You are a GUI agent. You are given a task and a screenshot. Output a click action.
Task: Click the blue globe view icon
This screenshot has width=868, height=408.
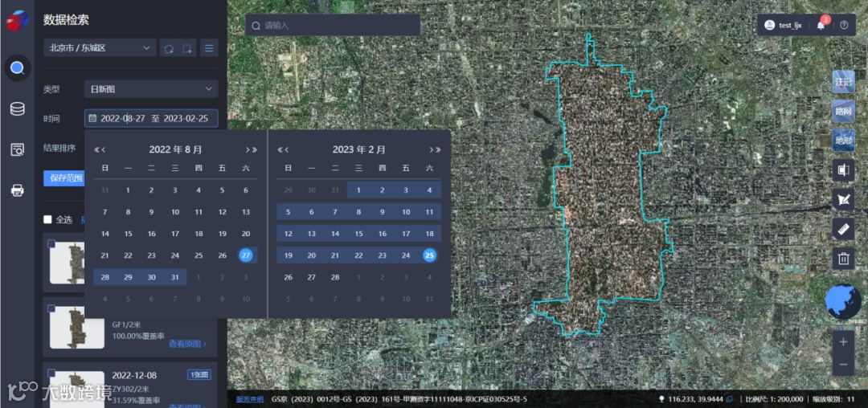tap(843, 302)
